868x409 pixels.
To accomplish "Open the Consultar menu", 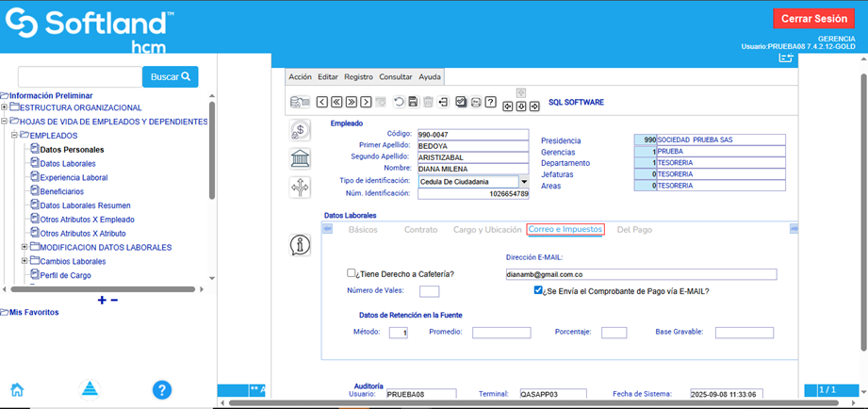I will tap(395, 76).
